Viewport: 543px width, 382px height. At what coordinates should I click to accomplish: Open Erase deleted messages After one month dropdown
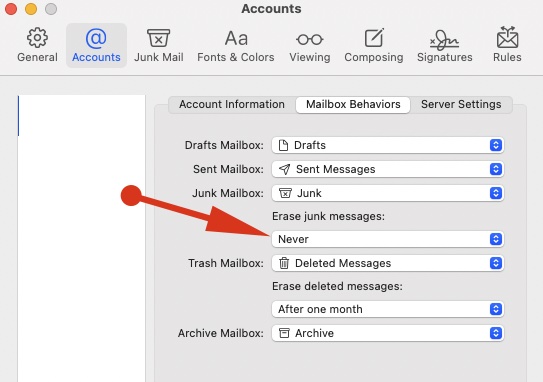(388, 309)
